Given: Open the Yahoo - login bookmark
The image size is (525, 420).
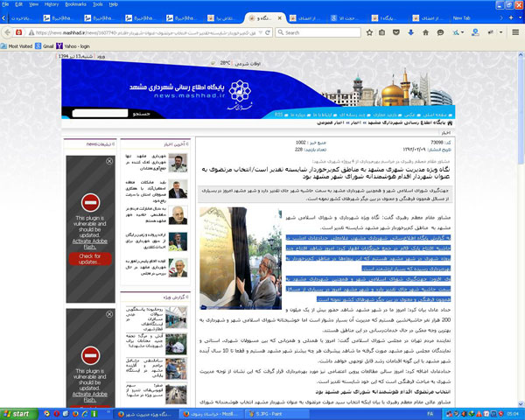Looking at the screenshot, I should tap(73, 46).
